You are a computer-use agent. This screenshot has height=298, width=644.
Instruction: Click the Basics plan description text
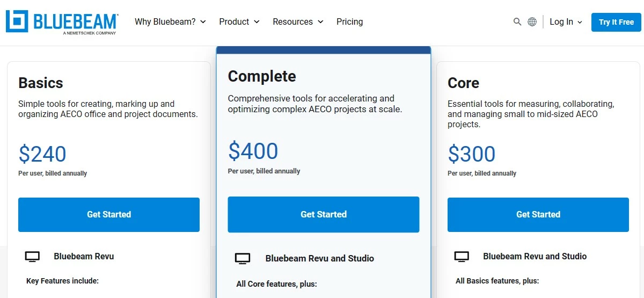[108, 109]
